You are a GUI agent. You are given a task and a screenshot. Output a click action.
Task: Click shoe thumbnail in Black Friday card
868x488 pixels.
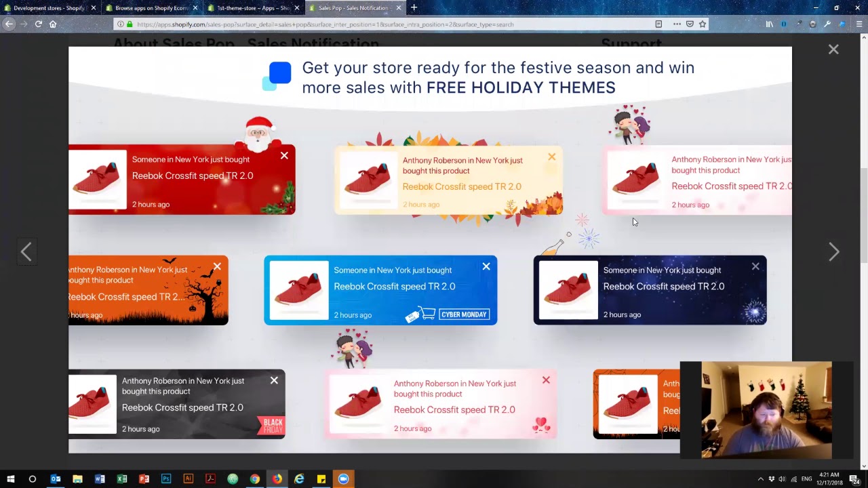click(x=92, y=404)
